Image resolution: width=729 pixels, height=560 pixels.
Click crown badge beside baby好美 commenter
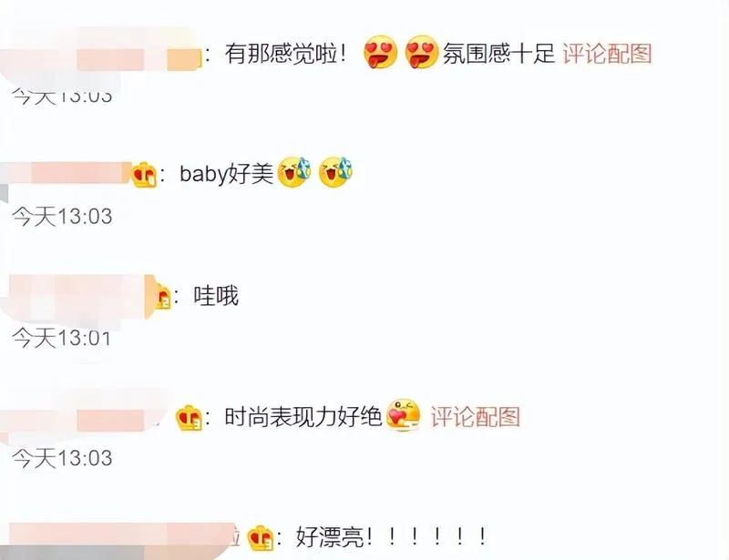click(144, 175)
